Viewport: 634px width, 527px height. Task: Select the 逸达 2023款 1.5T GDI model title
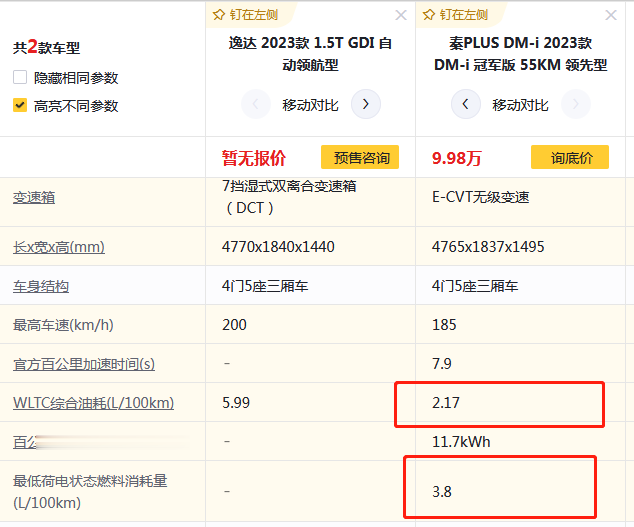[x=310, y=54]
